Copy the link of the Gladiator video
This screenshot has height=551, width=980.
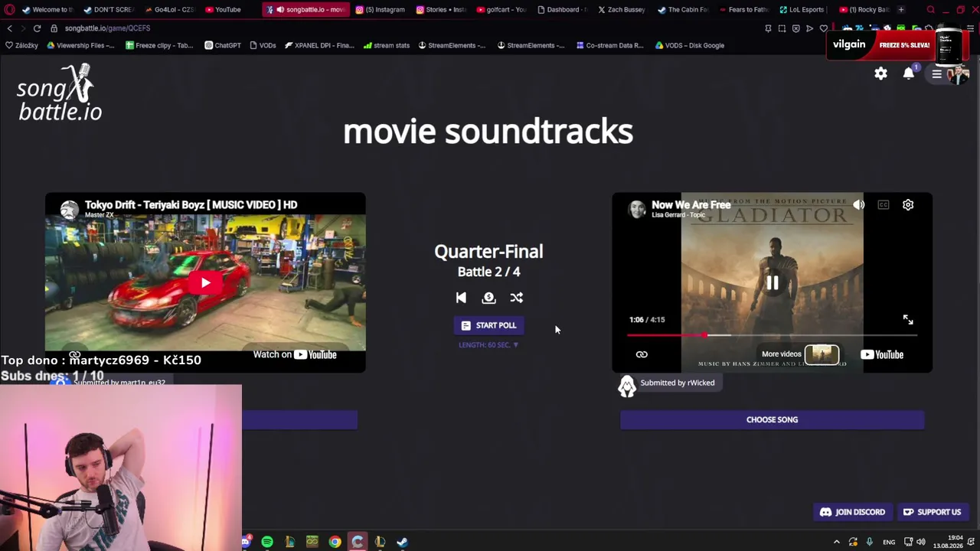pos(642,354)
